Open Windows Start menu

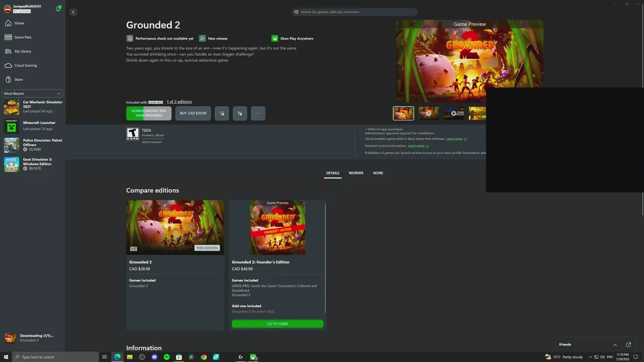[6, 357]
